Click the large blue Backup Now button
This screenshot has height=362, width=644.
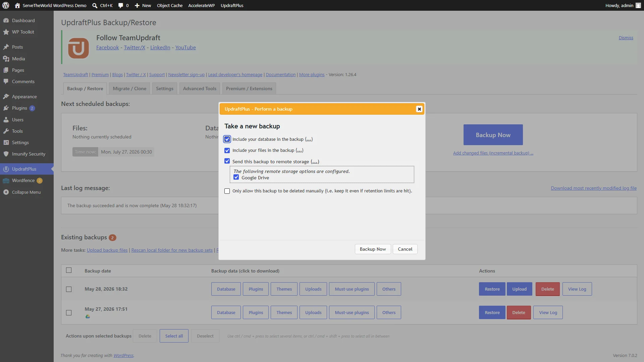pos(493,135)
